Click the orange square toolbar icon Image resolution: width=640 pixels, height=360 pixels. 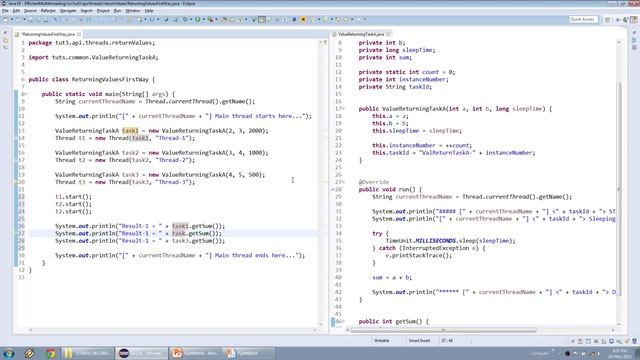[303, 19]
